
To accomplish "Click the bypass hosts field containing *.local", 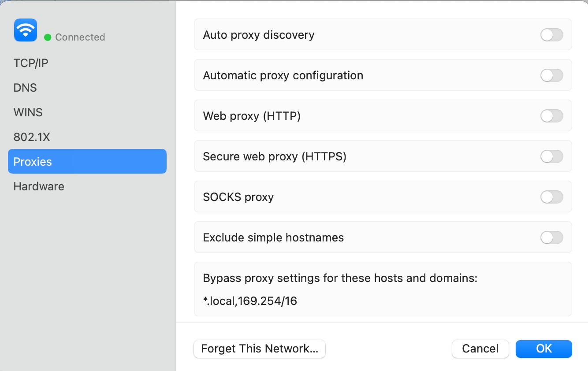I will pyautogui.click(x=250, y=301).
